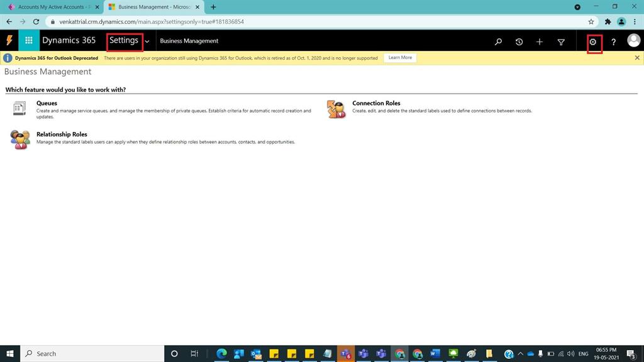The image size is (644, 362).
Task: Switch to the Accounts My Active Accounts tab
Action: [50, 7]
